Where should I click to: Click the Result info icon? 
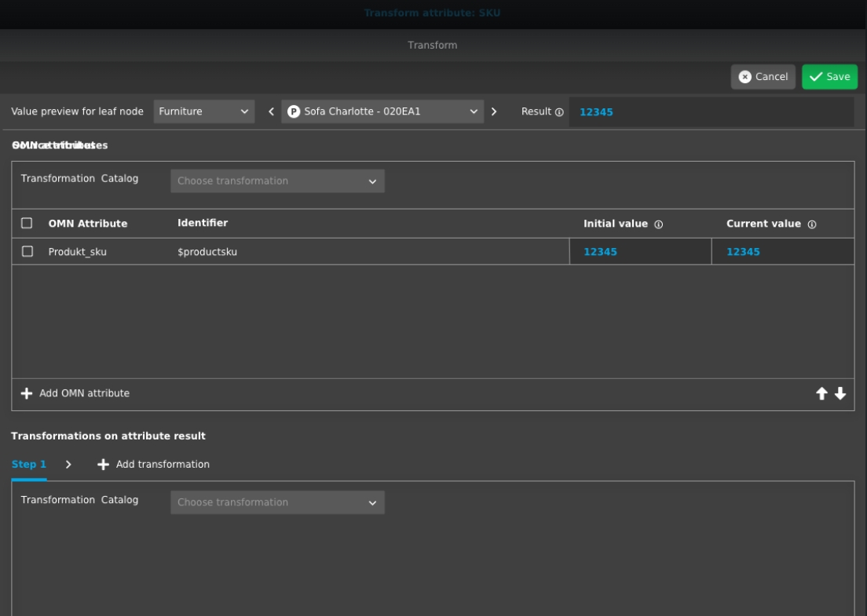(559, 112)
